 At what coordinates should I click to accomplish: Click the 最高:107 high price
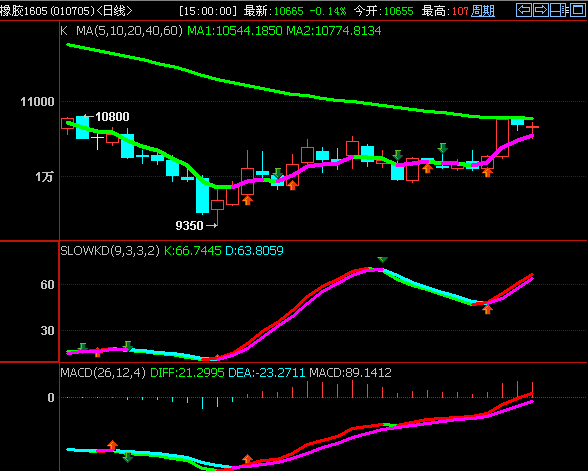pos(445,11)
